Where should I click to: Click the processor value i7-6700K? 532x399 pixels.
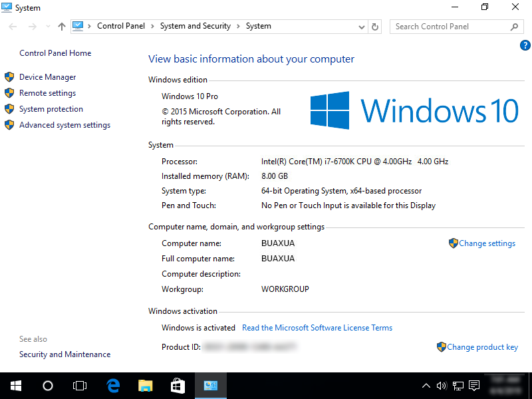(354, 162)
